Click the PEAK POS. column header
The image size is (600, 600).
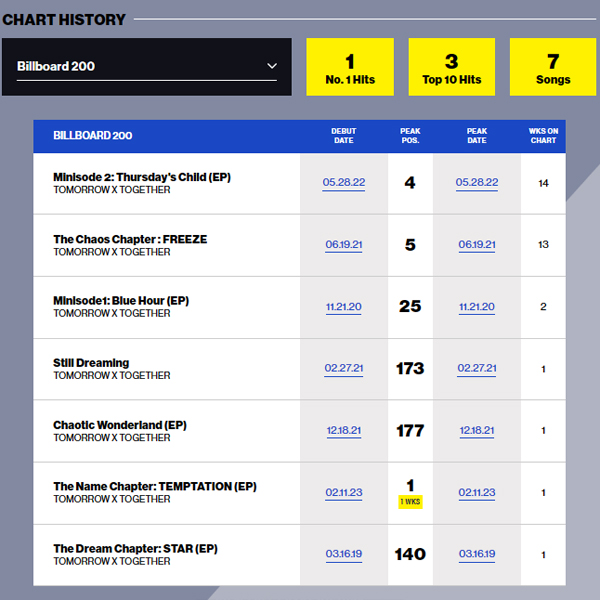click(410, 136)
